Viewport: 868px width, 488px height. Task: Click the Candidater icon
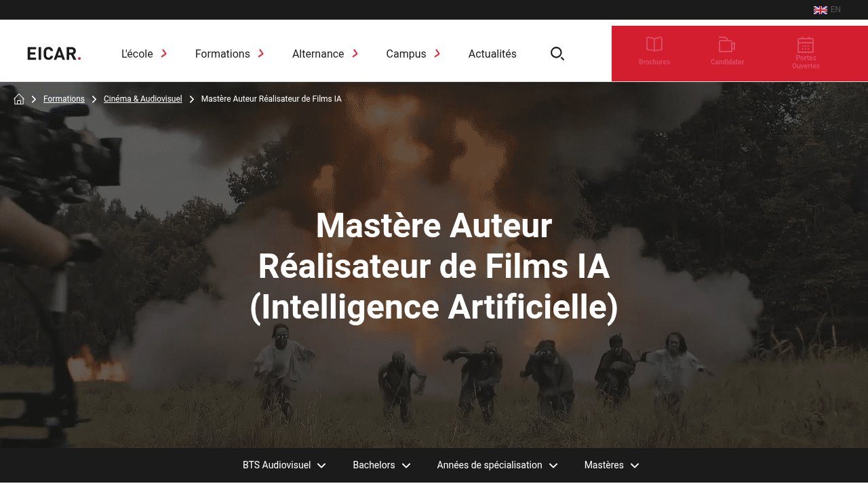[x=727, y=45]
